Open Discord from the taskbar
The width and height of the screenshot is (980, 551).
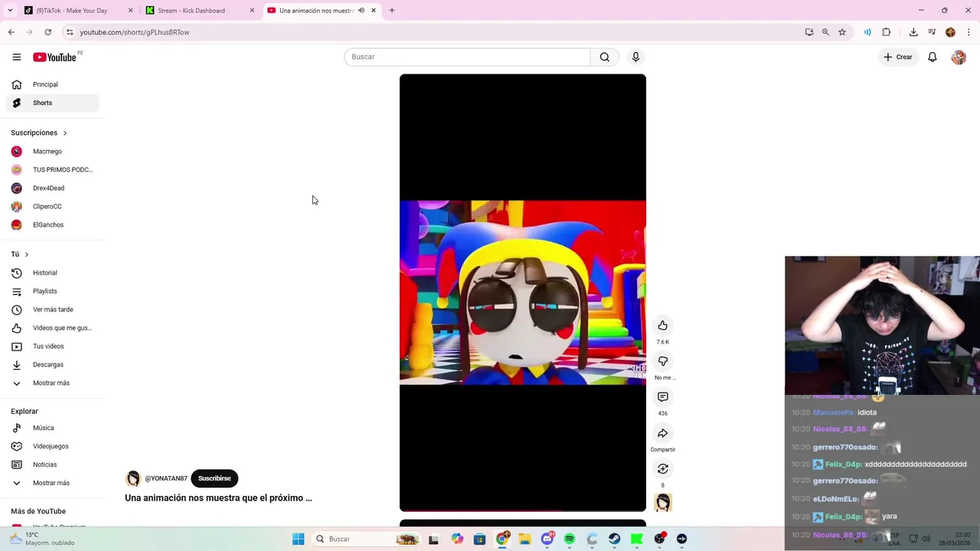coord(547,539)
